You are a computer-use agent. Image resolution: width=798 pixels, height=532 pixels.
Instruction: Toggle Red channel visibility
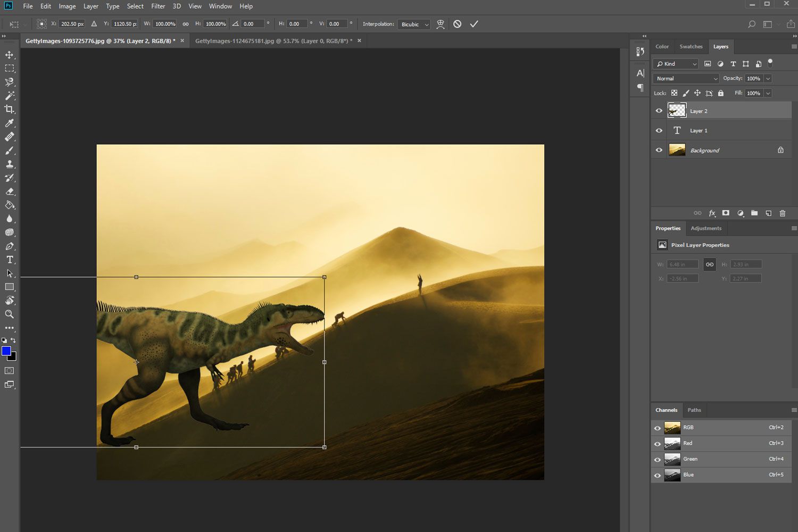point(658,444)
